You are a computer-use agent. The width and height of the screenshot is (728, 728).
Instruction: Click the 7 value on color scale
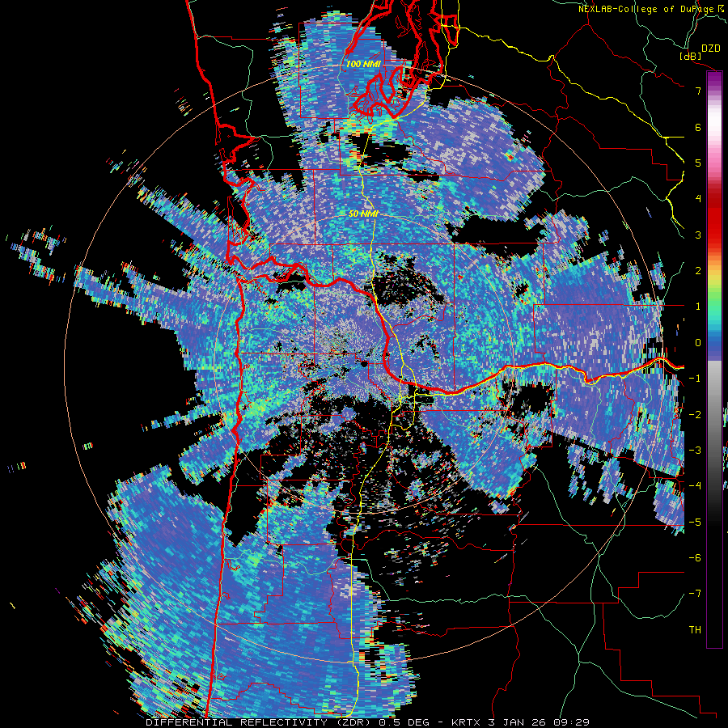698,91
